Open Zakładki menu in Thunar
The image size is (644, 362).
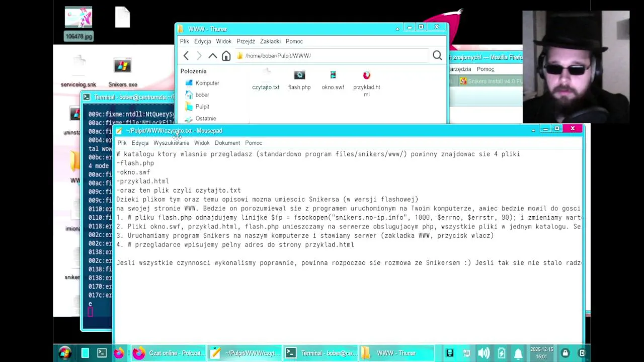(x=270, y=41)
